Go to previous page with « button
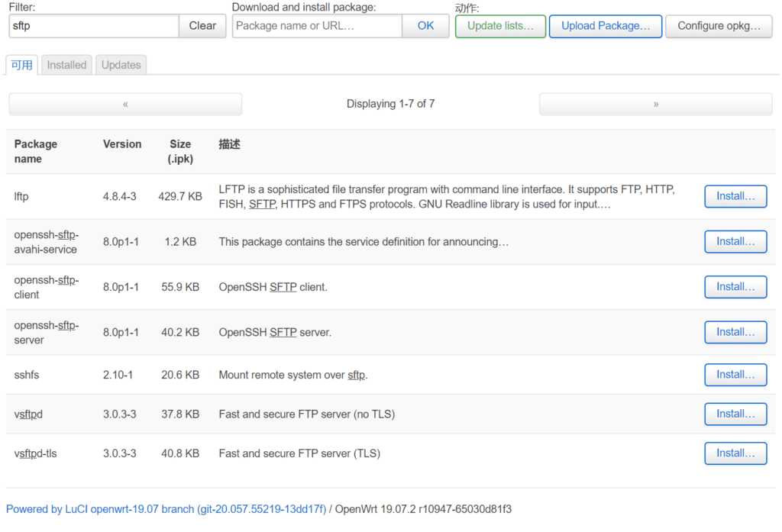Image resolution: width=782 pixels, height=532 pixels. tap(124, 104)
